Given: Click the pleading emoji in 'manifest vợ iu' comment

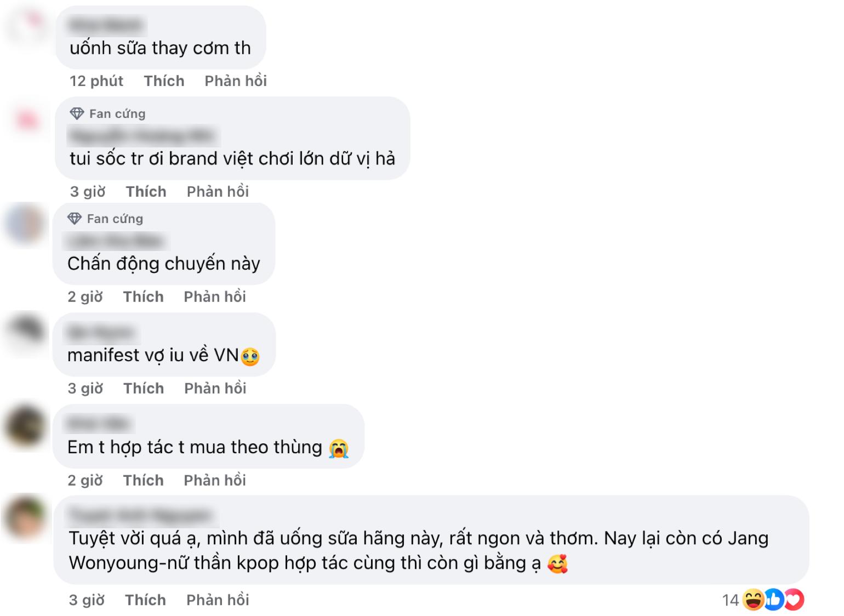Looking at the screenshot, I should click(252, 355).
